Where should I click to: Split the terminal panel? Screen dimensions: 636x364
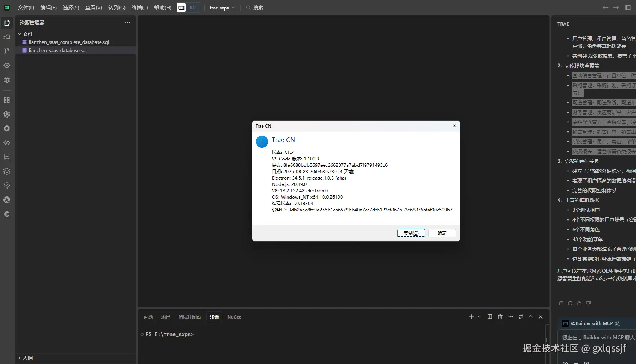tap(489, 317)
